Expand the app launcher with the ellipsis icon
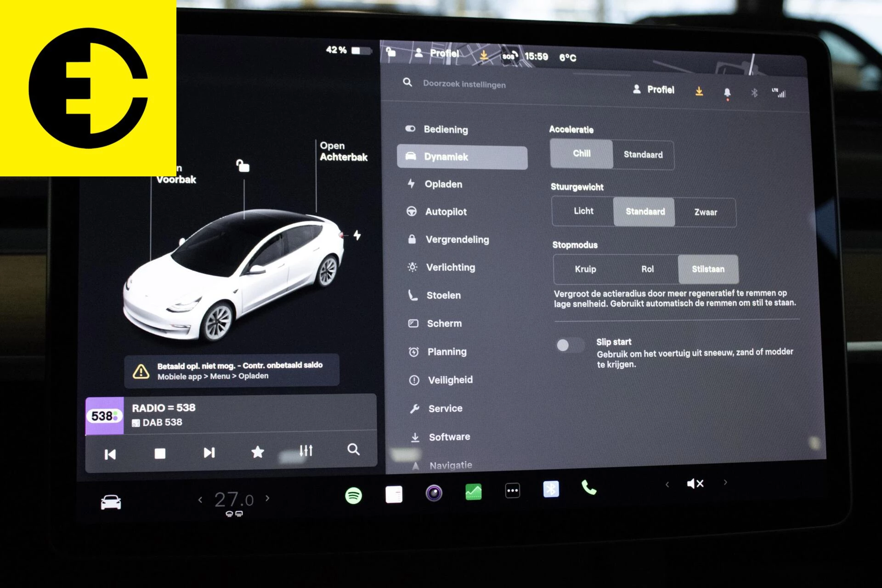Viewport: 882px width, 588px height. [x=512, y=490]
